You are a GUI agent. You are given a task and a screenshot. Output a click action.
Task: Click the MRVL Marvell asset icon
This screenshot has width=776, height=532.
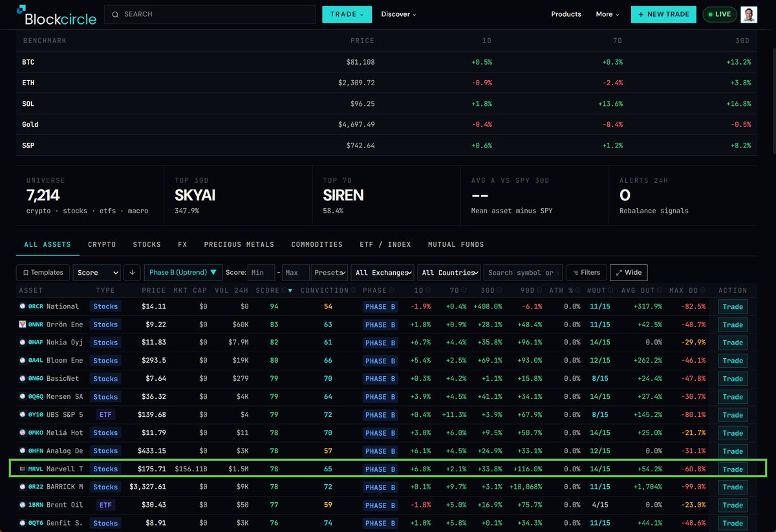coord(23,469)
